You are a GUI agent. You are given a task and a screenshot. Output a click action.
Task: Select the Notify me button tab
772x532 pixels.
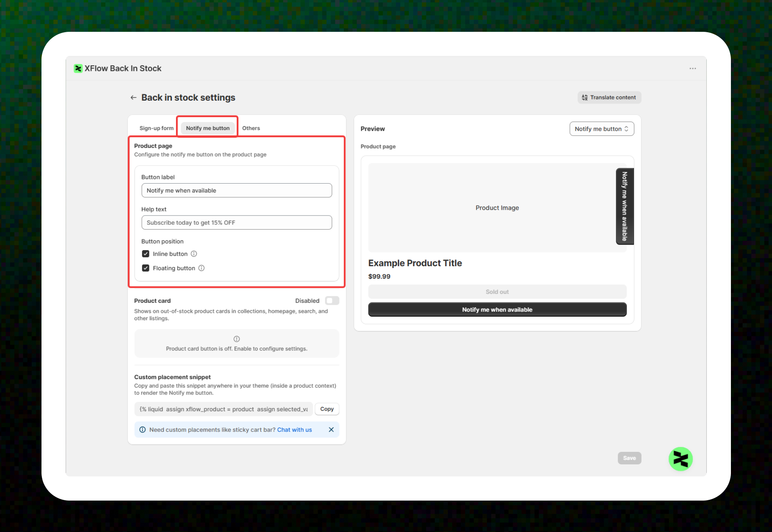coord(208,128)
